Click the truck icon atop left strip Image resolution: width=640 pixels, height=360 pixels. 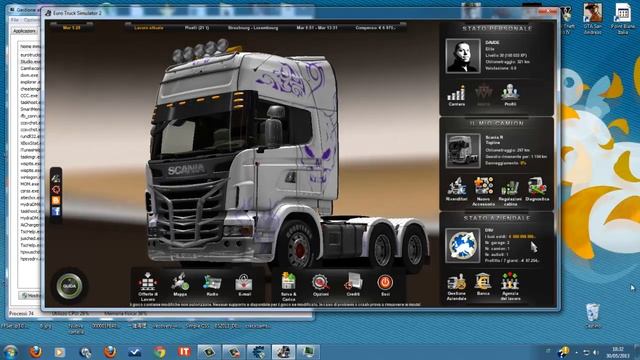tap(56, 178)
